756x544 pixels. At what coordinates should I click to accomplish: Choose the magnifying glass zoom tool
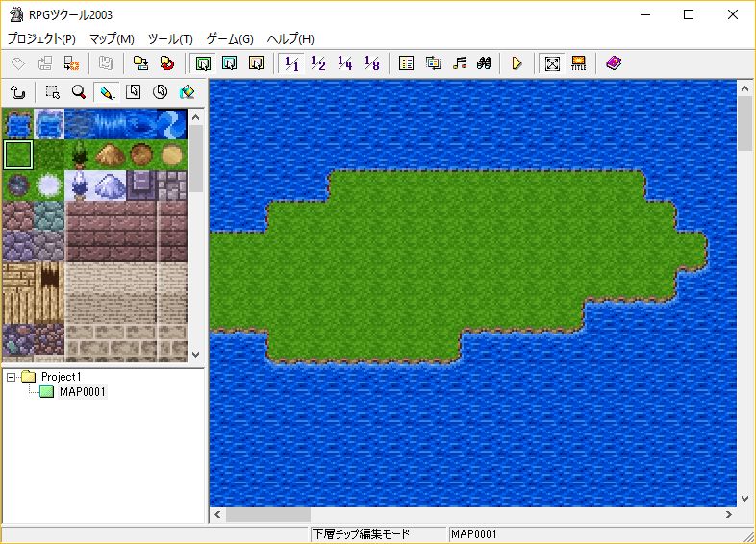pyautogui.click(x=79, y=92)
